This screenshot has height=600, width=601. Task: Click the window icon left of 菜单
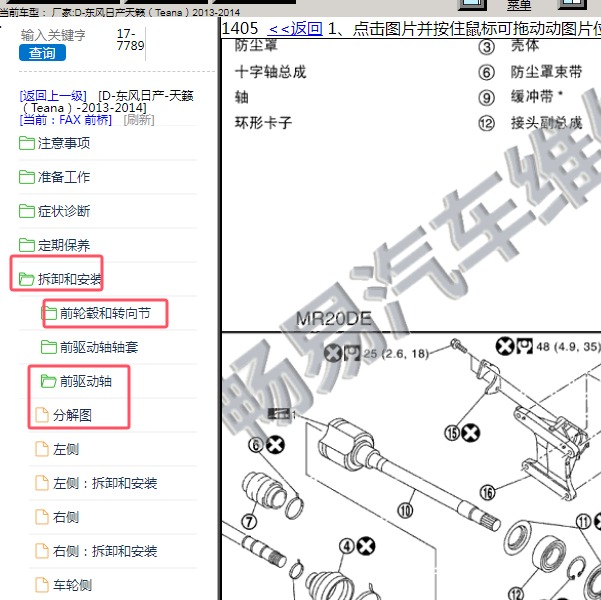point(473,4)
